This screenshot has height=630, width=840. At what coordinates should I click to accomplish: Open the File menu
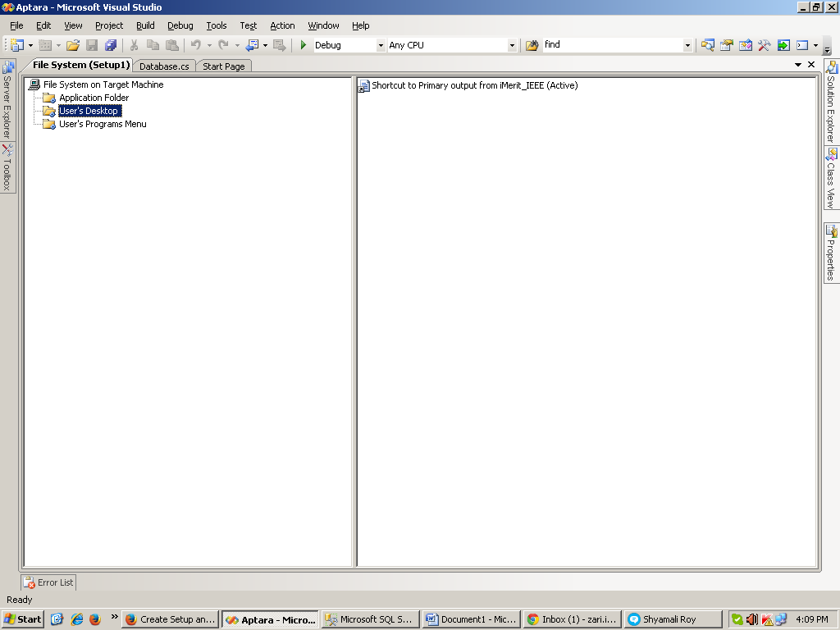16,25
